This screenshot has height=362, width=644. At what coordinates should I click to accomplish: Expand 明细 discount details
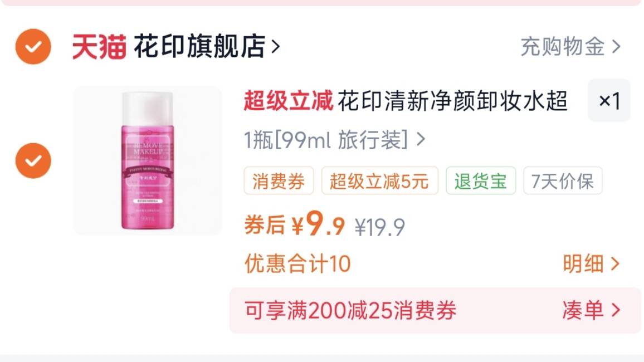[591, 263]
